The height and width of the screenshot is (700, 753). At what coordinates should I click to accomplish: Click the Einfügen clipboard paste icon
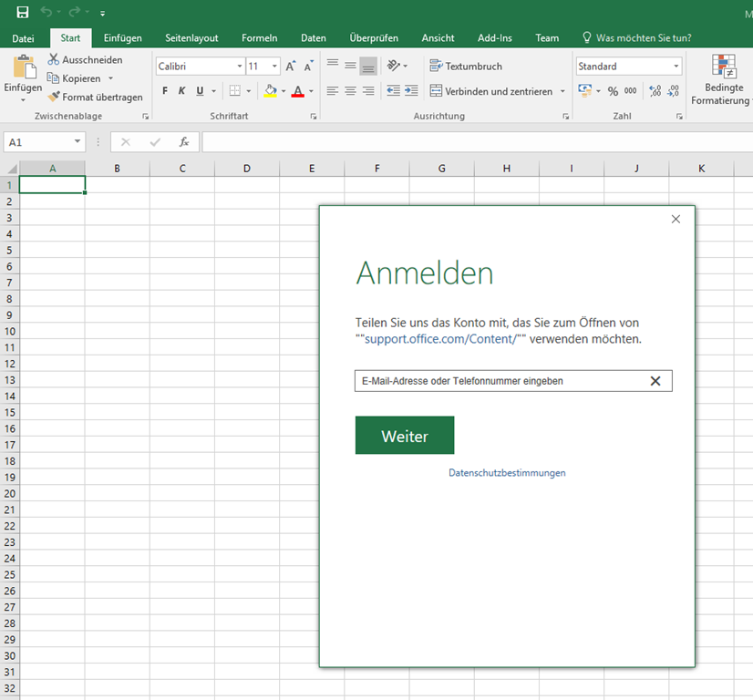(24, 69)
